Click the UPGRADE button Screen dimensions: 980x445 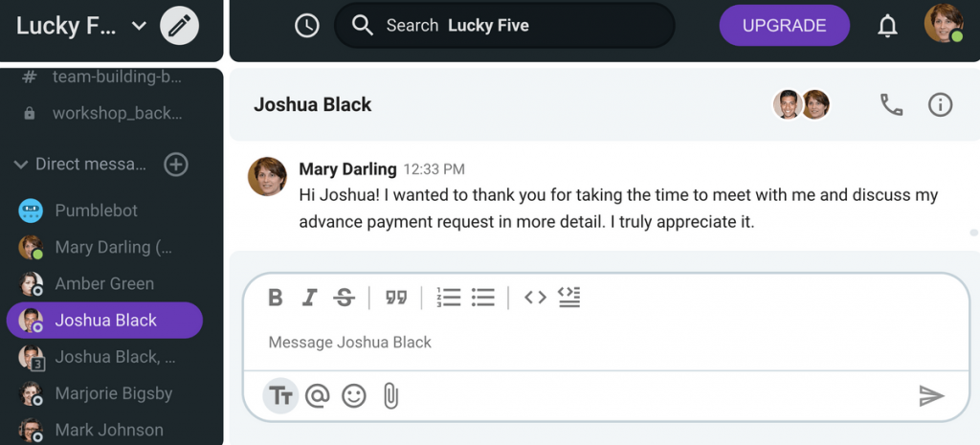click(x=785, y=26)
